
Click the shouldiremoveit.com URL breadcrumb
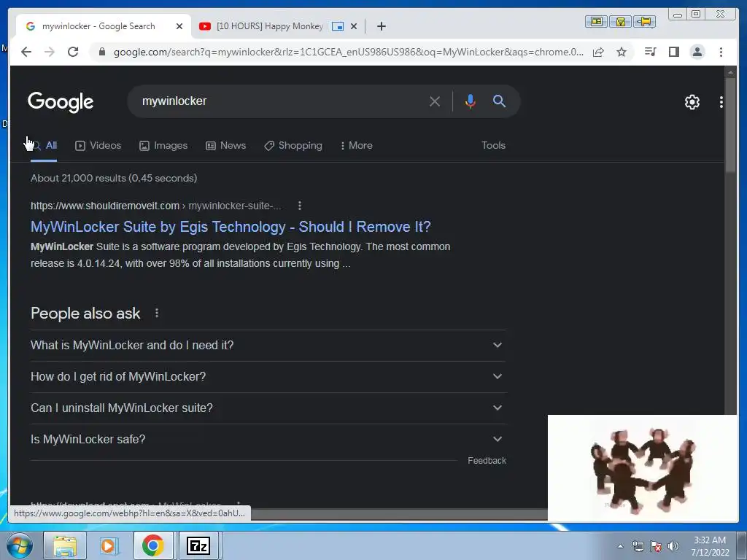pyautogui.click(x=156, y=206)
